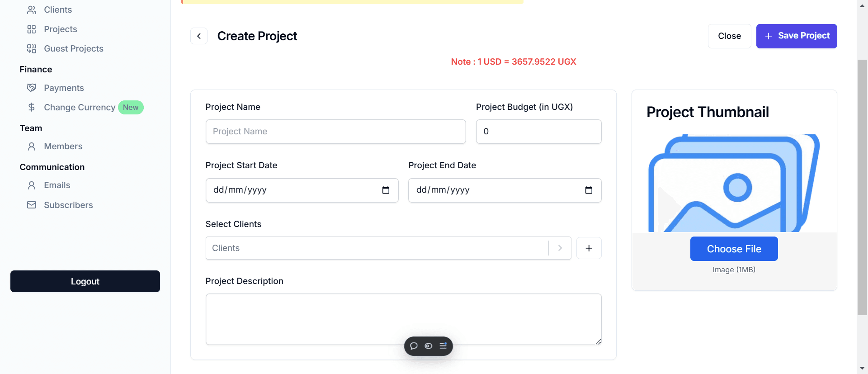Expand the Clients dropdown arrow
The height and width of the screenshot is (374, 868).
(x=560, y=248)
